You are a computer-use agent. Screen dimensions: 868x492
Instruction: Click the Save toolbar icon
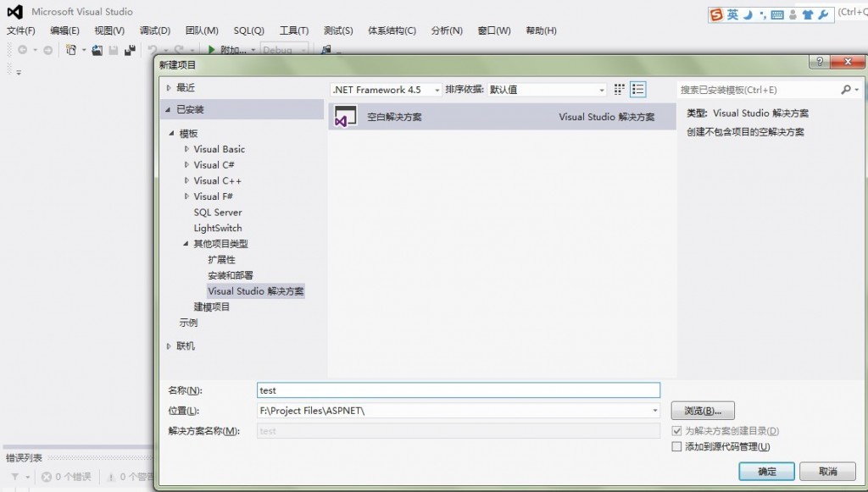[x=114, y=50]
